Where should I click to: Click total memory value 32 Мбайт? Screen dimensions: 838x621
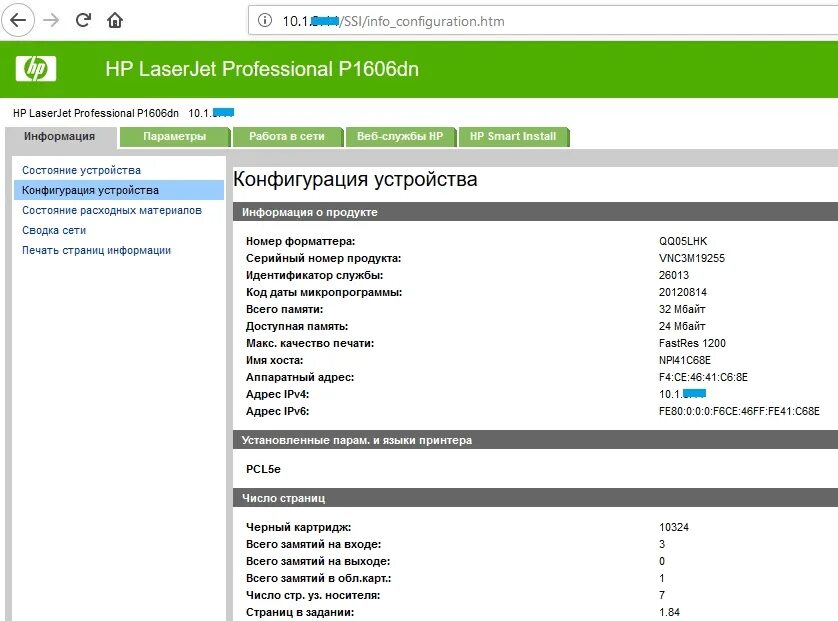click(682, 309)
